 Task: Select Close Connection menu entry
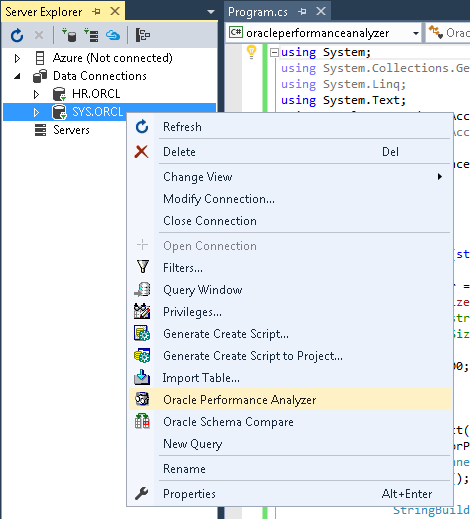(290, 221)
